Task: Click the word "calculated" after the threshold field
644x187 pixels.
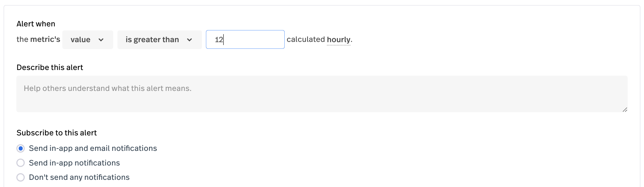Action: [306, 39]
